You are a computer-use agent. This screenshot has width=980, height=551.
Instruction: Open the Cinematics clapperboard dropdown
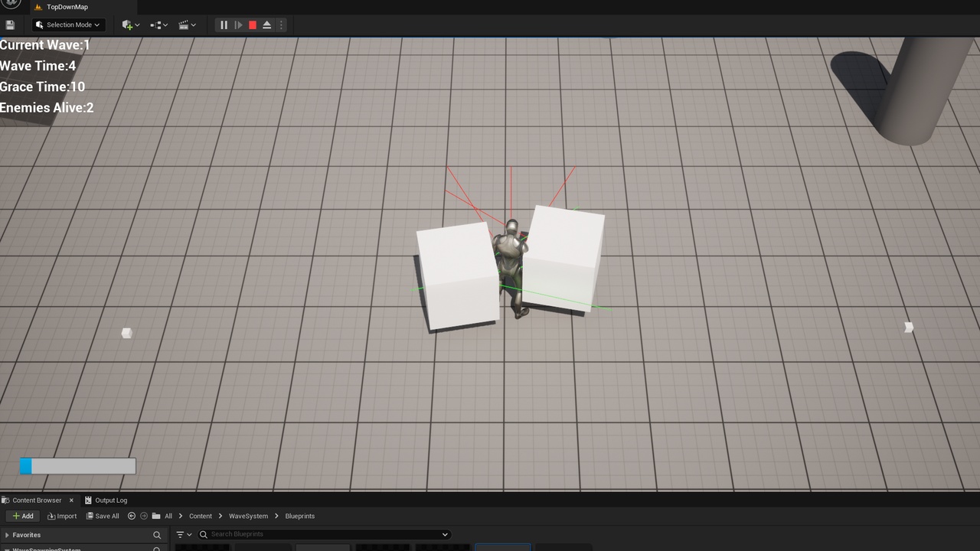click(x=187, y=24)
